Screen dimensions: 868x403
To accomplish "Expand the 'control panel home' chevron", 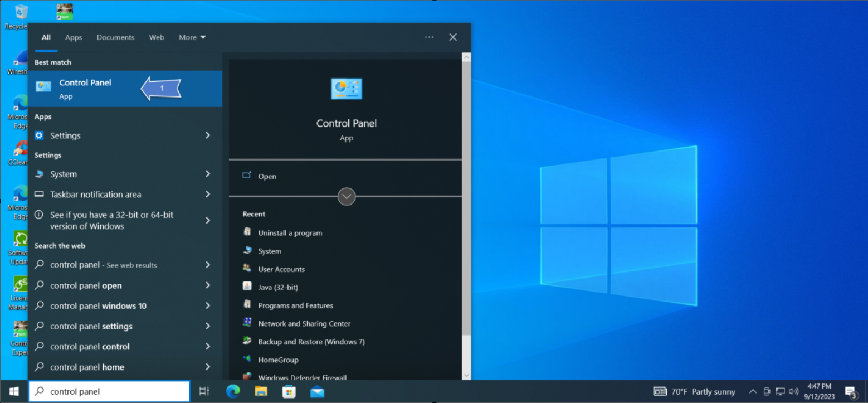I will 208,367.
